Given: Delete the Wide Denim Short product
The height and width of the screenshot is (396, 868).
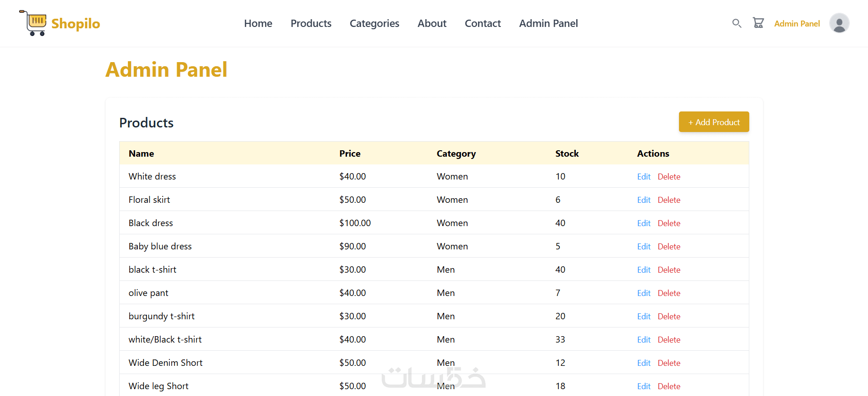Looking at the screenshot, I should click(669, 363).
